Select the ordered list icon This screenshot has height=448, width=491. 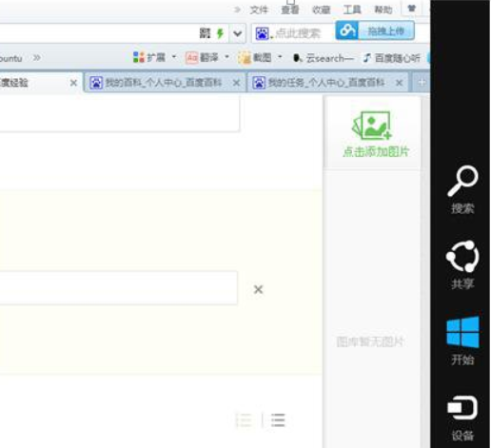(245, 420)
